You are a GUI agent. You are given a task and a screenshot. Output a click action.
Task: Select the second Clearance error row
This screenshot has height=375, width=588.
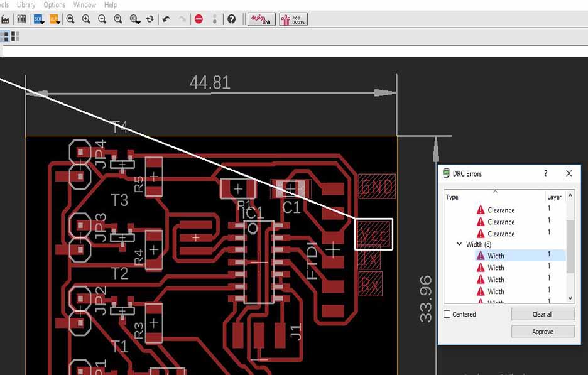tap(520, 222)
